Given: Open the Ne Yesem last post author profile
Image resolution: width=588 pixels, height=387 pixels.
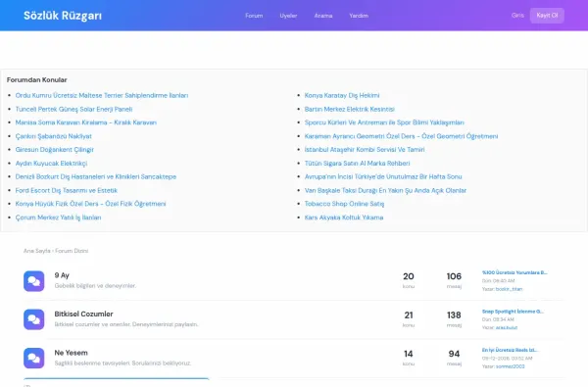Looking at the screenshot, I should (x=510, y=366).
